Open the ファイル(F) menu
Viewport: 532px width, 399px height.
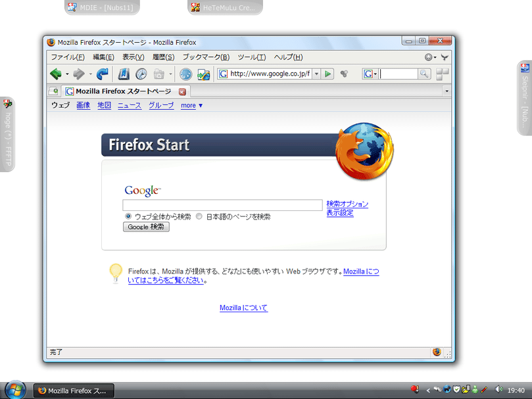click(68, 57)
